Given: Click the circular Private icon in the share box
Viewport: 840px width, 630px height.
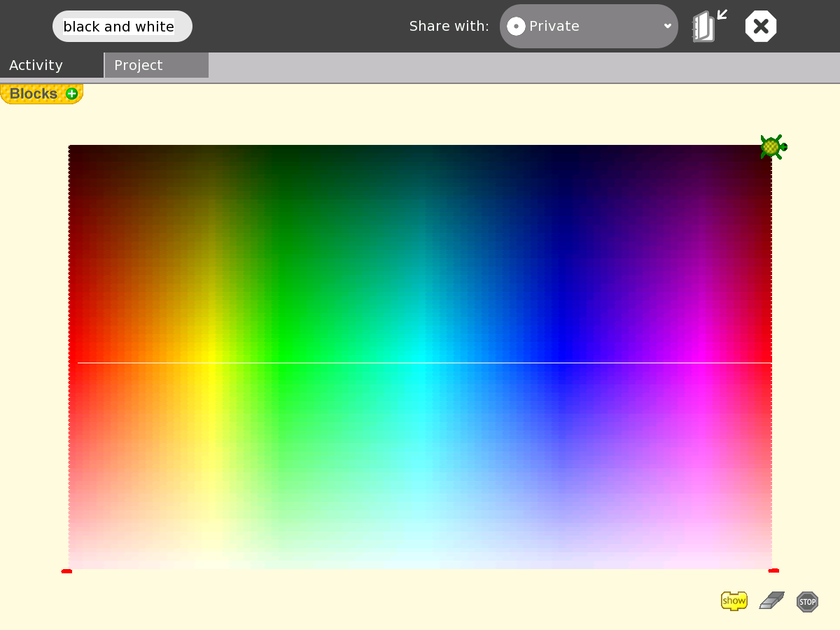Looking at the screenshot, I should click(516, 27).
